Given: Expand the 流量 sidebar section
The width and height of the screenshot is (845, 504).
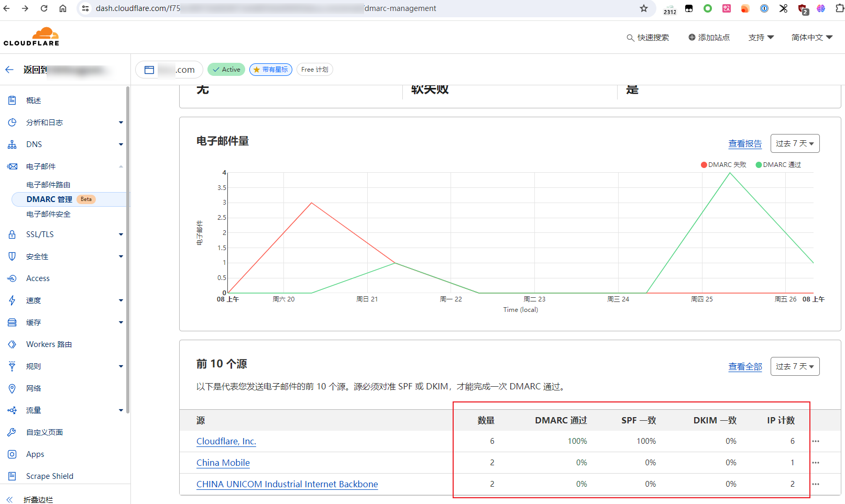Looking at the screenshot, I should 121,410.
